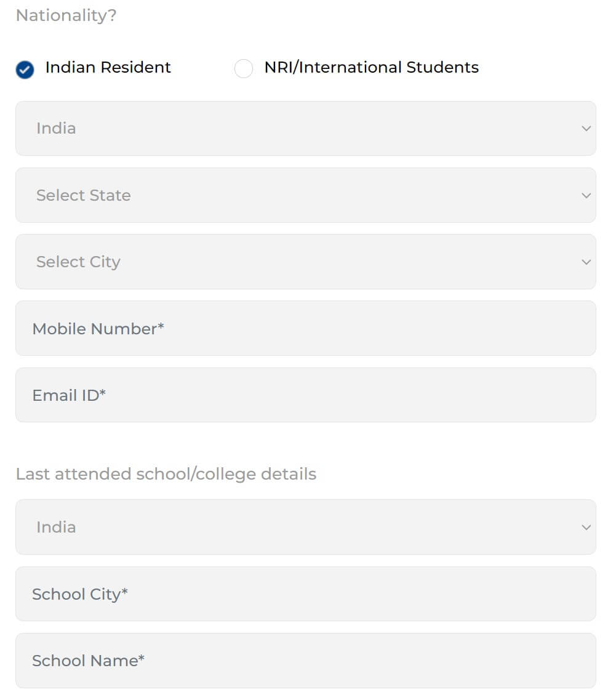Click into the School Name field
This screenshot has height=700, width=608.
click(x=306, y=661)
